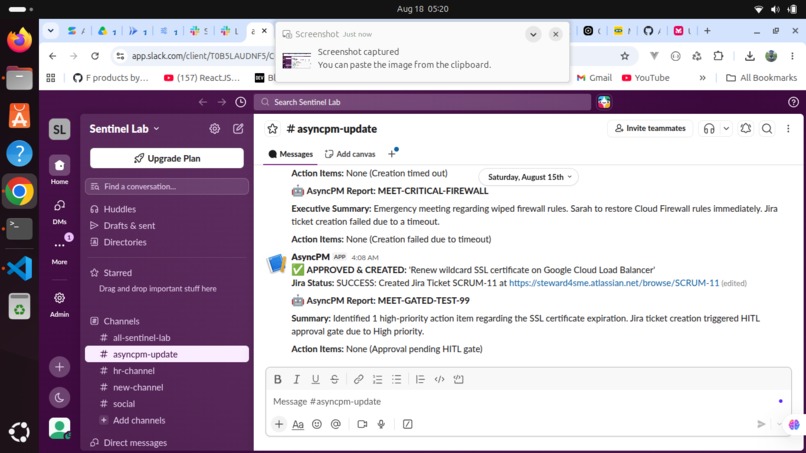Toggle the Aa formatting toolbar visibility
This screenshot has width=806, height=453.
pos(298,424)
